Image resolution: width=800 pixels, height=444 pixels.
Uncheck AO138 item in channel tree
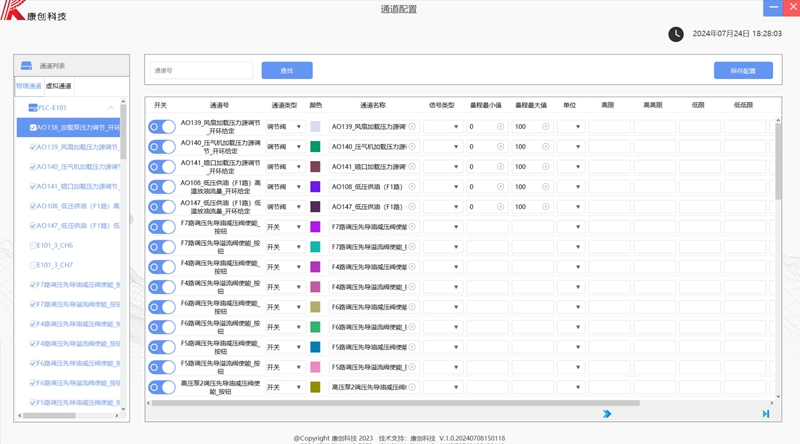tap(33, 128)
